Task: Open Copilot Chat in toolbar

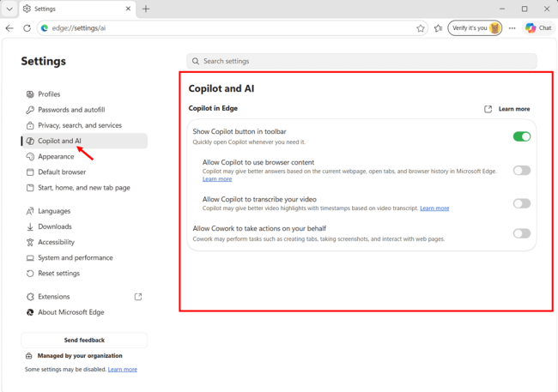Action: pyautogui.click(x=538, y=28)
